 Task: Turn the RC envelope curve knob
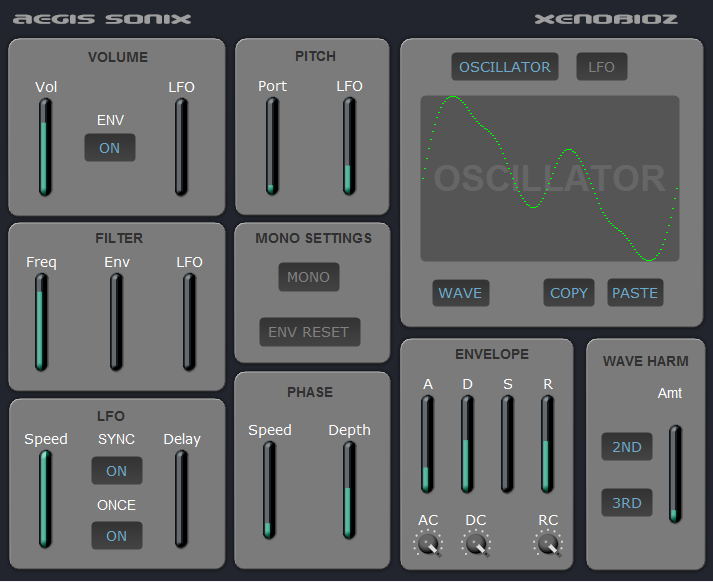[x=548, y=544]
